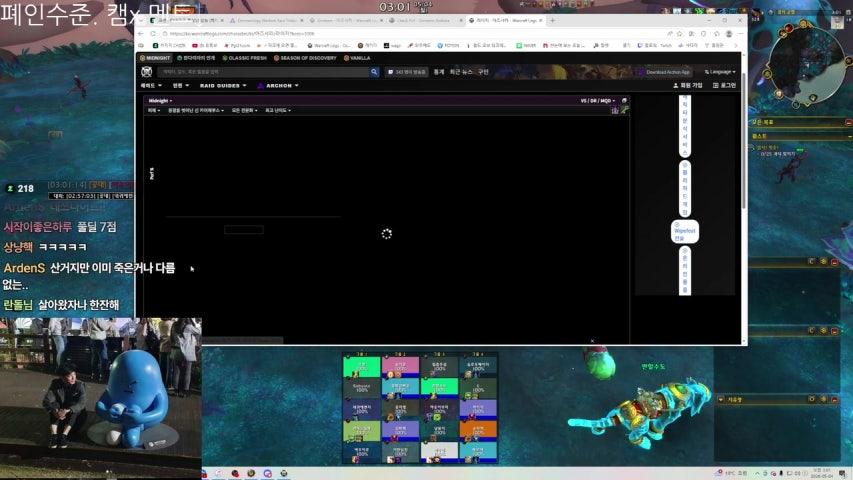Click the blue search magnifier button

(x=374, y=72)
